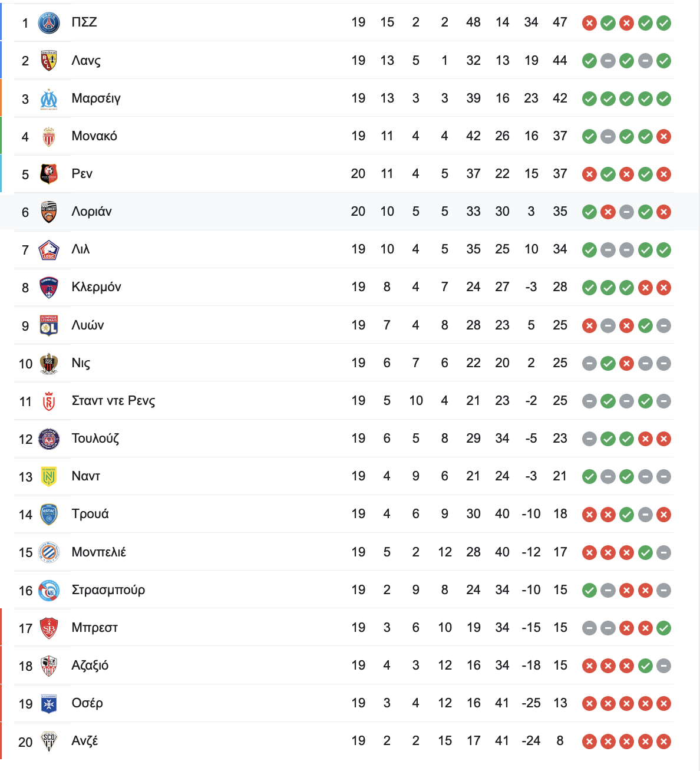Click the Ρεν club logo

click(49, 174)
